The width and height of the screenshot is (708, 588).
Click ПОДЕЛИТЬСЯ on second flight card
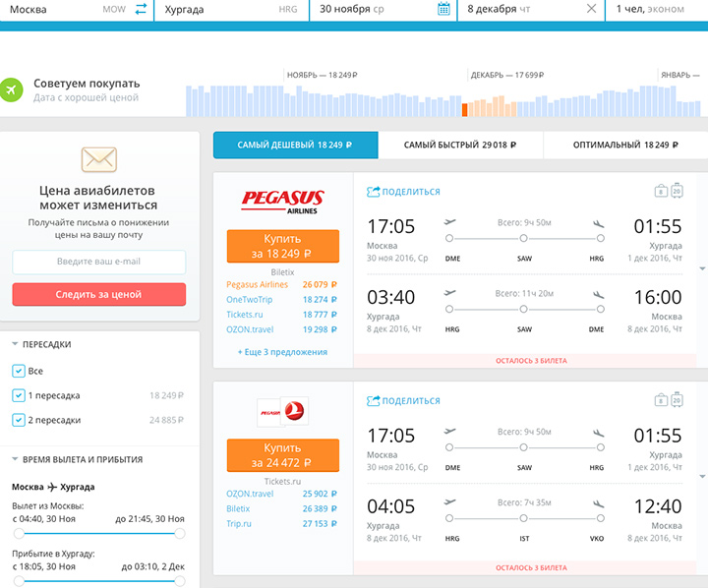click(411, 401)
